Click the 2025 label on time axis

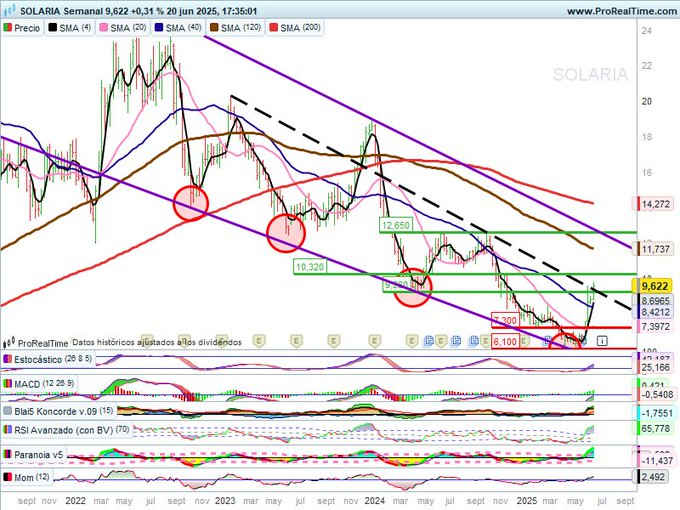coord(526,501)
